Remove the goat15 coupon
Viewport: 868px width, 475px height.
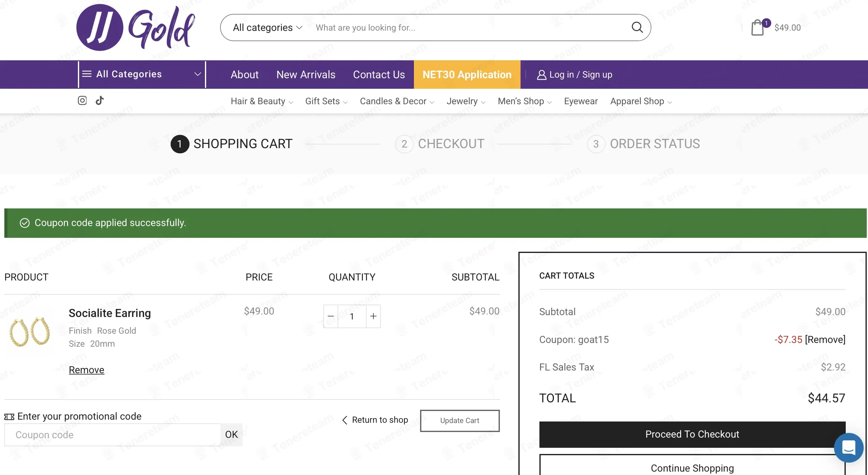(x=825, y=340)
